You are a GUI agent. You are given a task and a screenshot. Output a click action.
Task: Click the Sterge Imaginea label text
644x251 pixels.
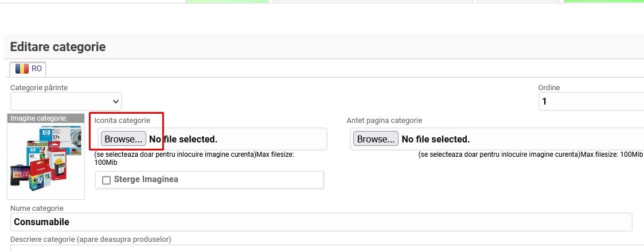click(x=146, y=179)
